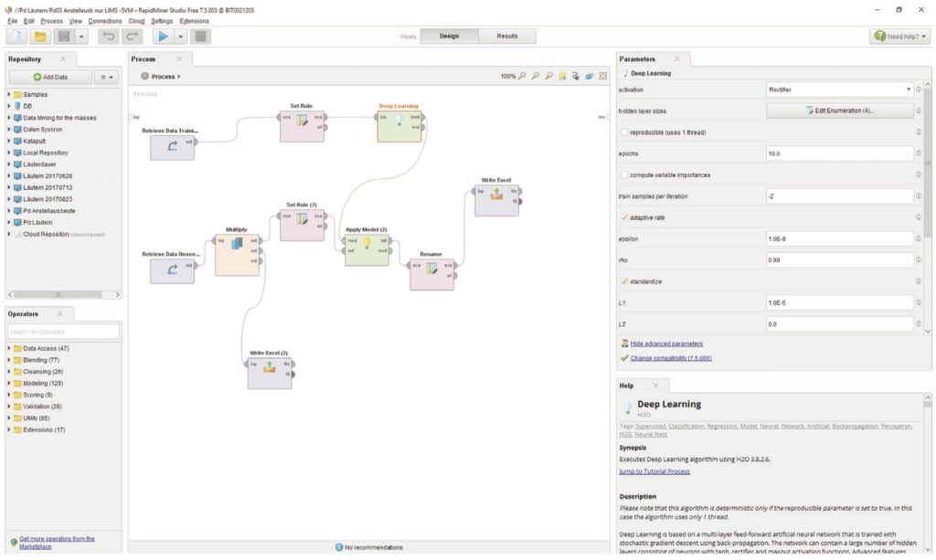Enable compute variable importances checkbox

(x=624, y=174)
